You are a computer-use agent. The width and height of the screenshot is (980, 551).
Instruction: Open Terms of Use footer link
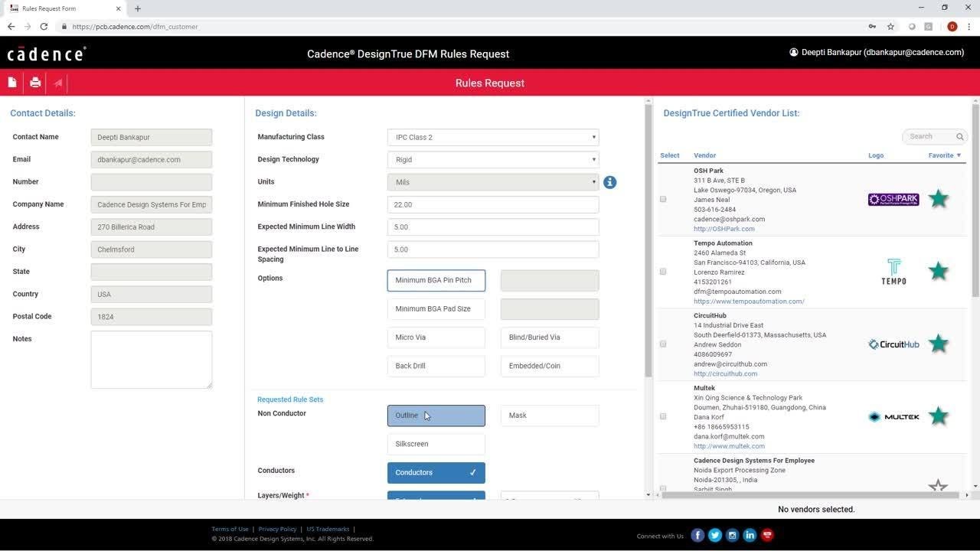tap(230, 529)
